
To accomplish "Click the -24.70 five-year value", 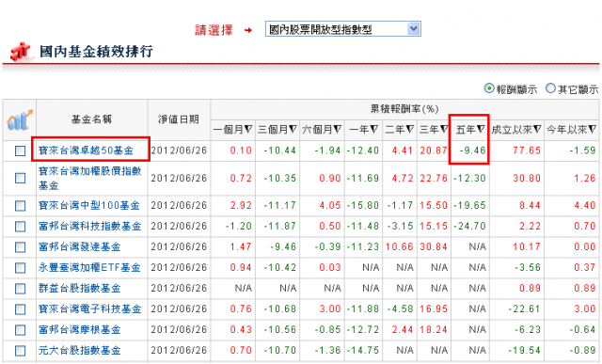I will tap(470, 226).
